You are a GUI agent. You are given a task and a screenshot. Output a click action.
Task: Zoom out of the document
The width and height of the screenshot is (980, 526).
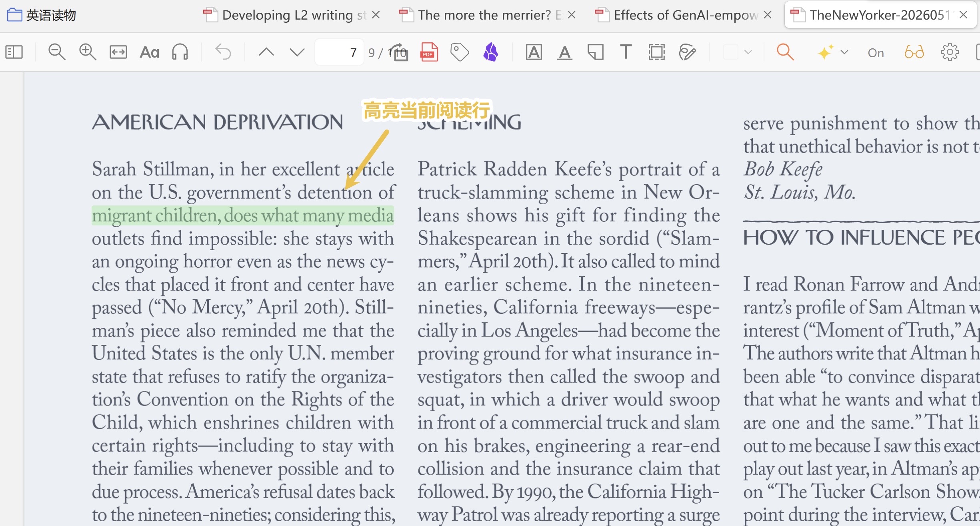(56, 52)
